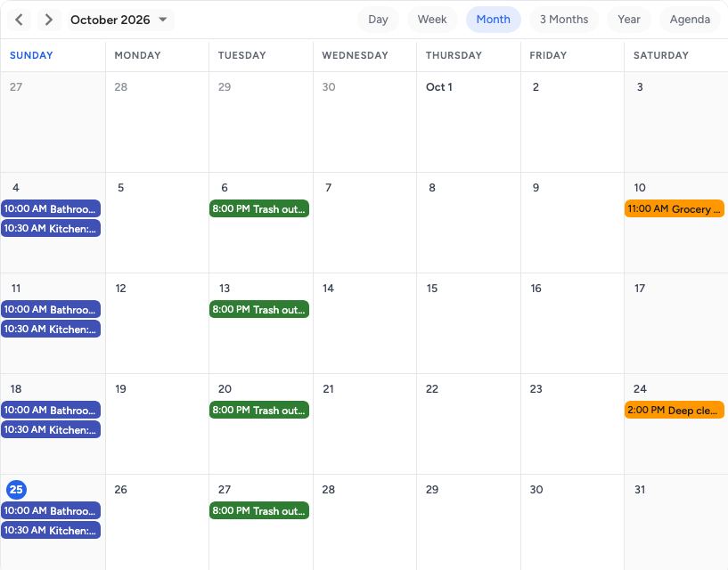Open 10:30 AM Kitchen event on October 4
This screenshot has height=570, width=728.
coord(51,228)
